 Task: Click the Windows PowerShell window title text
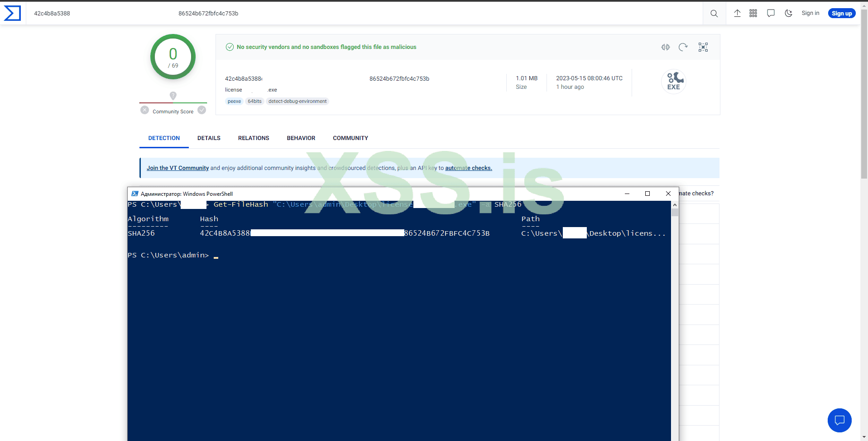(x=187, y=194)
